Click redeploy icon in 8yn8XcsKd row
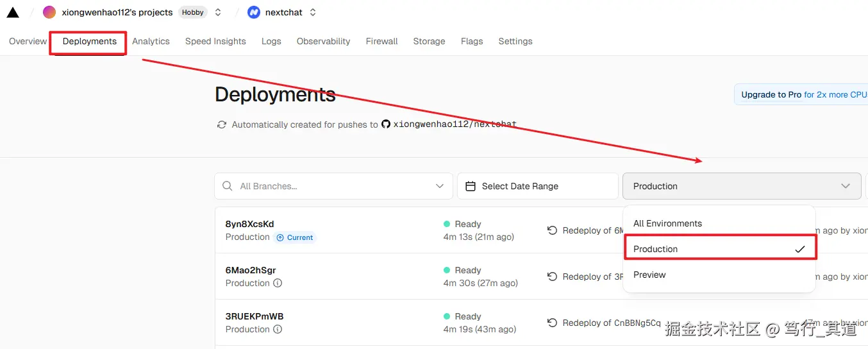Screen dimensions: 868x349 pos(552,230)
